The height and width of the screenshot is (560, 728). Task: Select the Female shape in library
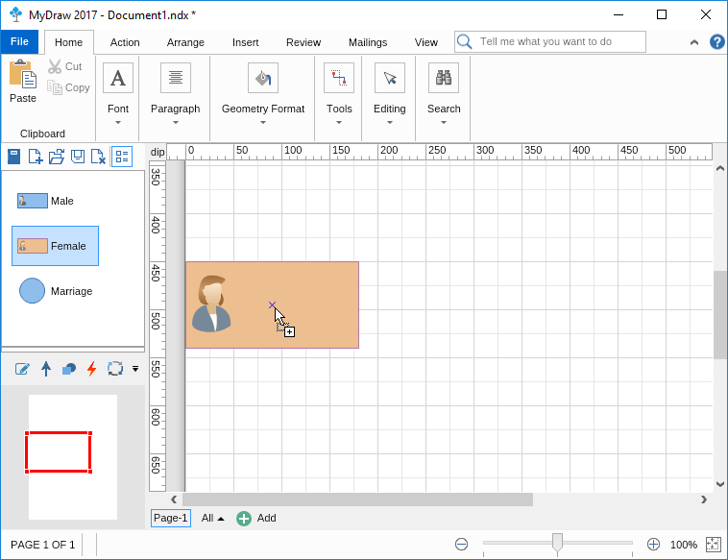[x=56, y=246]
